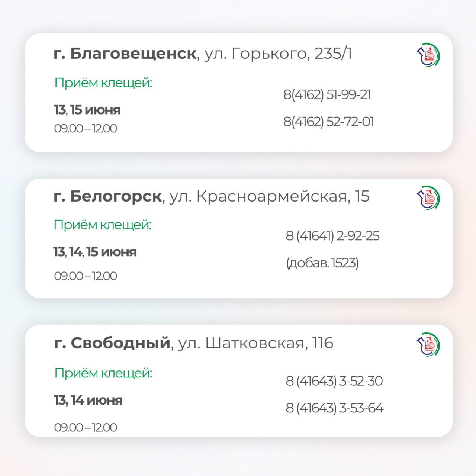476x476 pixels.
Task: Select the phone number 8 (41643) 3-53-64
Action: 334,408
